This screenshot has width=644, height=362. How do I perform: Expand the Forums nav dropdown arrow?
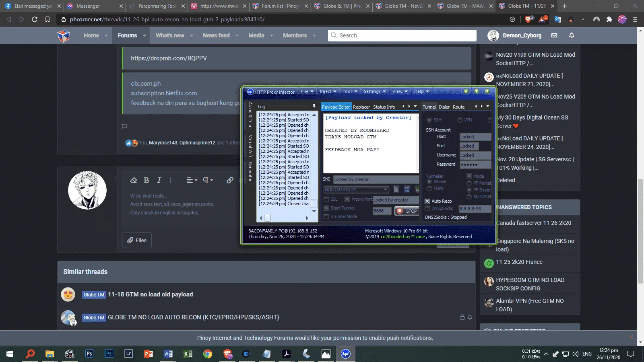point(144,35)
